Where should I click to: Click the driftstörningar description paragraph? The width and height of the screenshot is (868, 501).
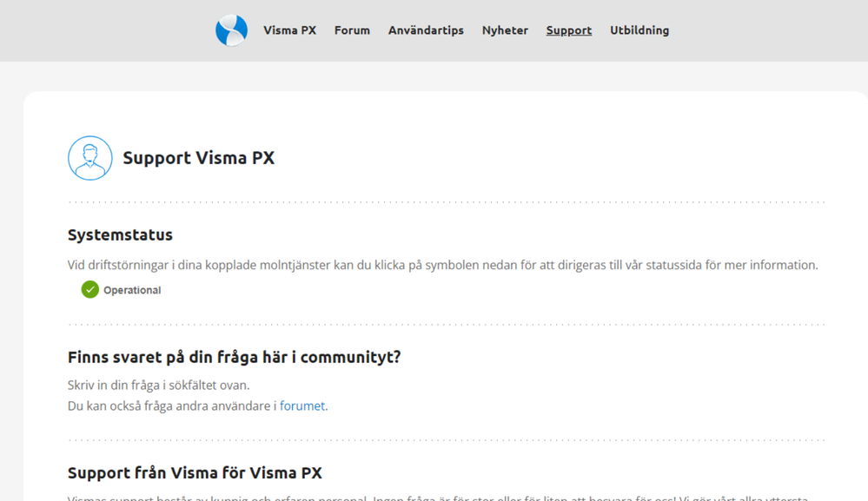pyautogui.click(x=443, y=265)
